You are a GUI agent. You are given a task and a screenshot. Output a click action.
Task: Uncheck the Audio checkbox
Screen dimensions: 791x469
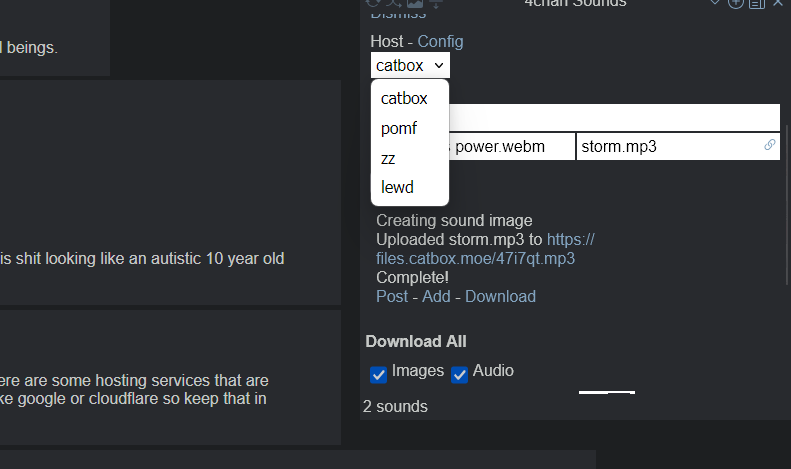tap(459, 375)
